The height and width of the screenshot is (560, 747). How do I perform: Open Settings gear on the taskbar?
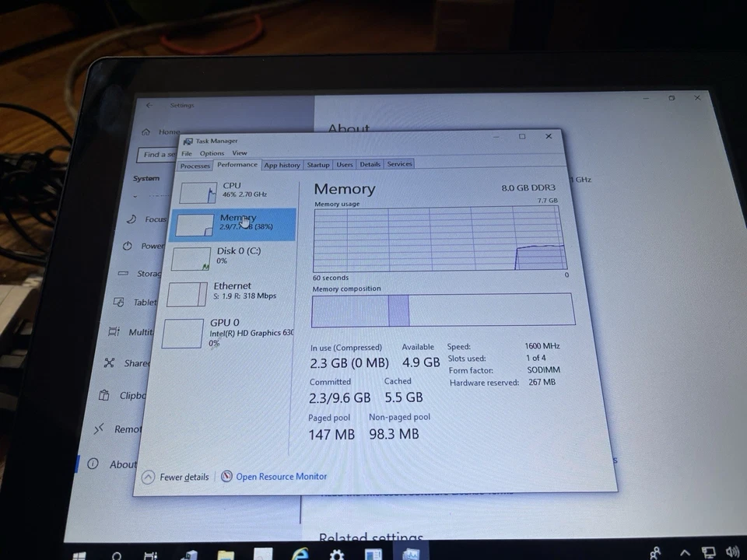tap(337, 554)
